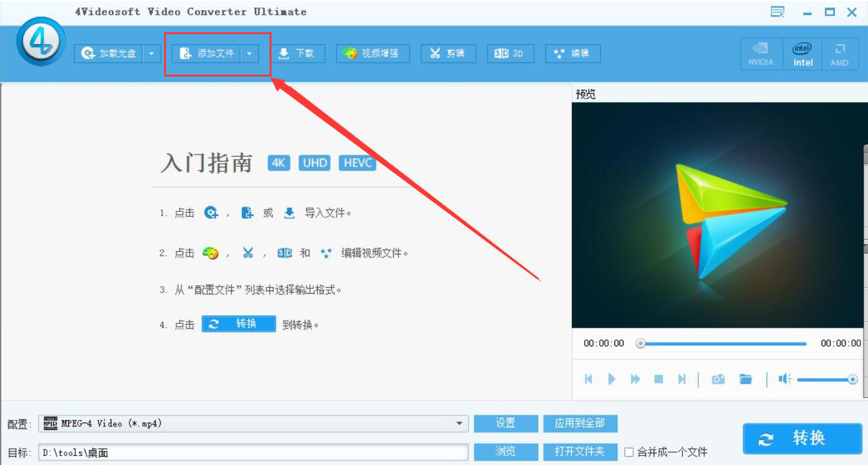Toggle Intel hardware acceleration
The height and width of the screenshot is (465, 868).
(802, 54)
